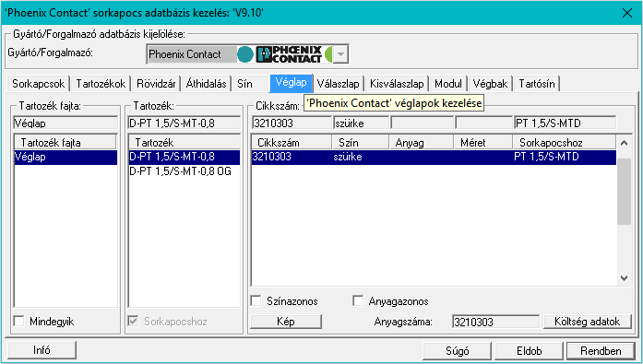Open help with Súgó button

(x=458, y=351)
